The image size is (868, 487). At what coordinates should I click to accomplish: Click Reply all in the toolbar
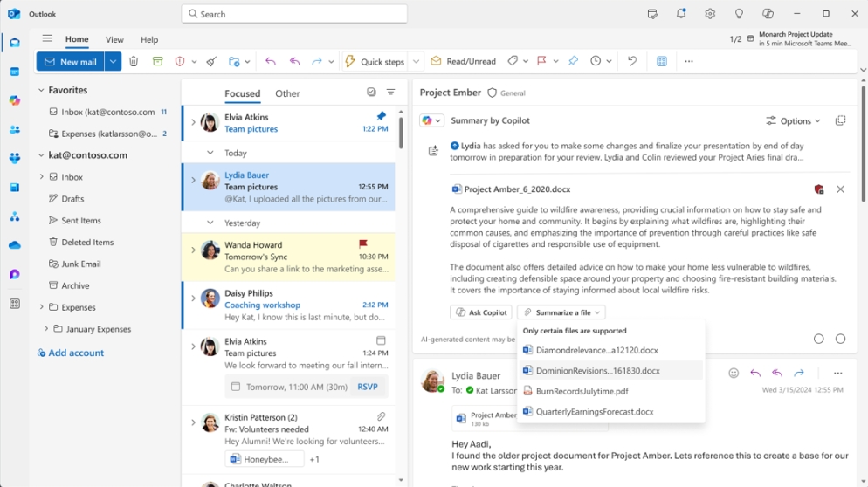[294, 61]
